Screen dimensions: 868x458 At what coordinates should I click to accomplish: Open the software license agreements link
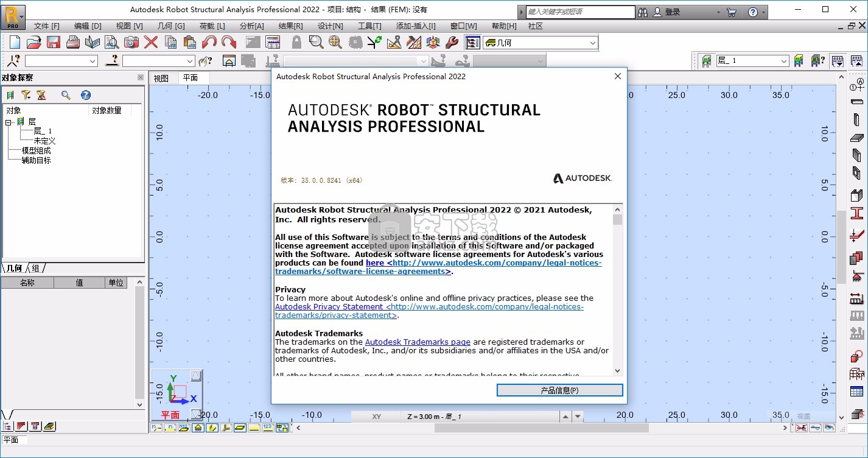pyautogui.click(x=438, y=267)
